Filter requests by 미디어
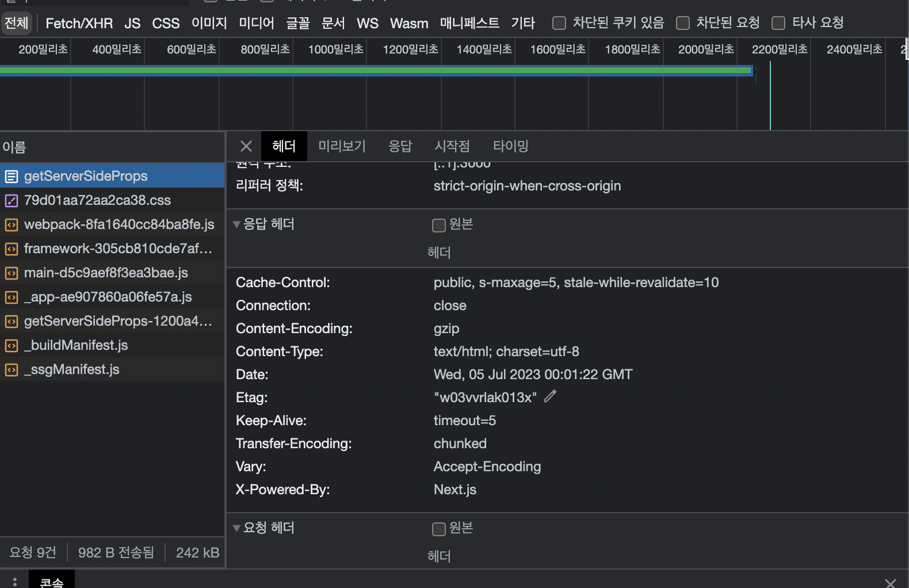909x588 pixels. [x=257, y=23]
